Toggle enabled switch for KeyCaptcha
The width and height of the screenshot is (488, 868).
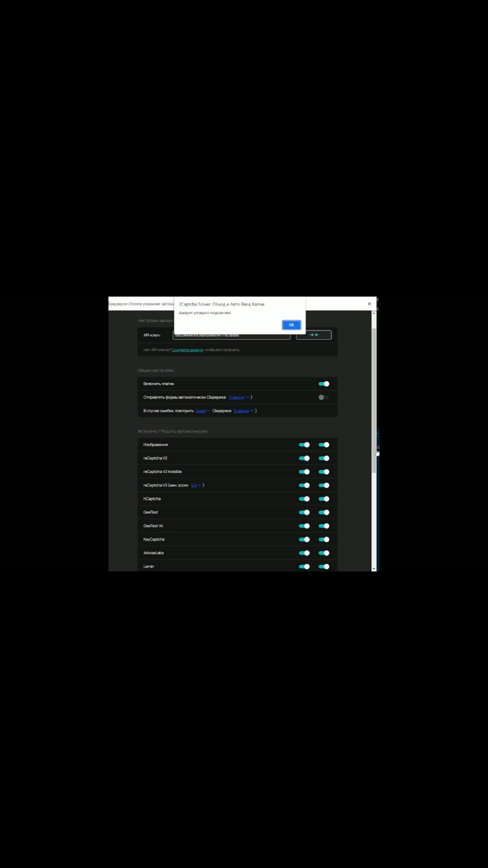pyautogui.click(x=305, y=540)
